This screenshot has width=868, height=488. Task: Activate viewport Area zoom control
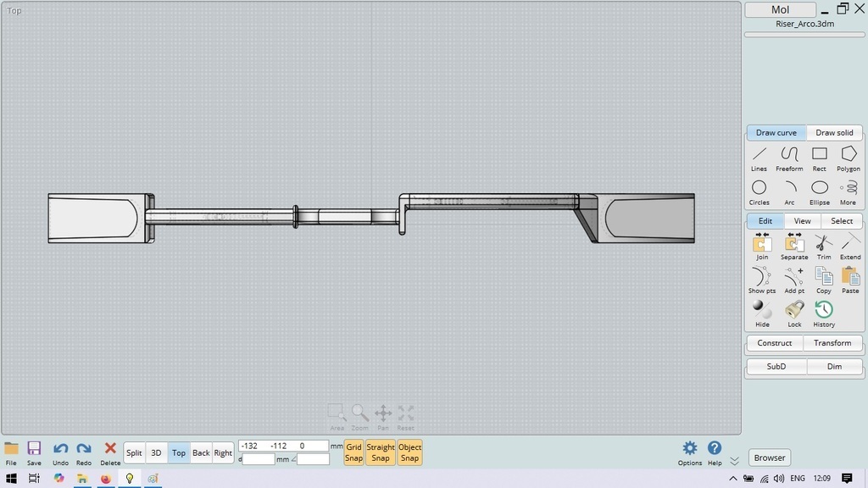click(x=337, y=418)
